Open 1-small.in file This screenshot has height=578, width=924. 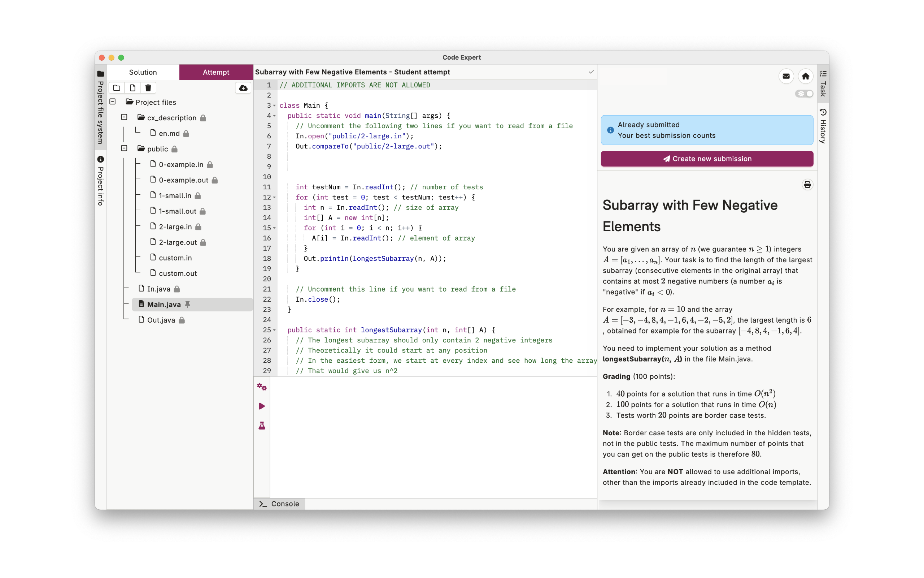[x=175, y=195]
